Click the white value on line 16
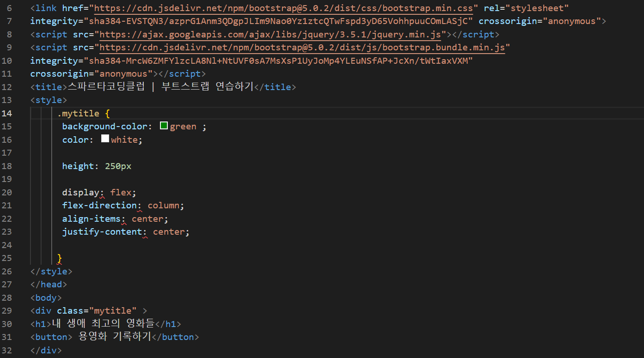The height and width of the screenshot is (358, 644). pos(124,140)
